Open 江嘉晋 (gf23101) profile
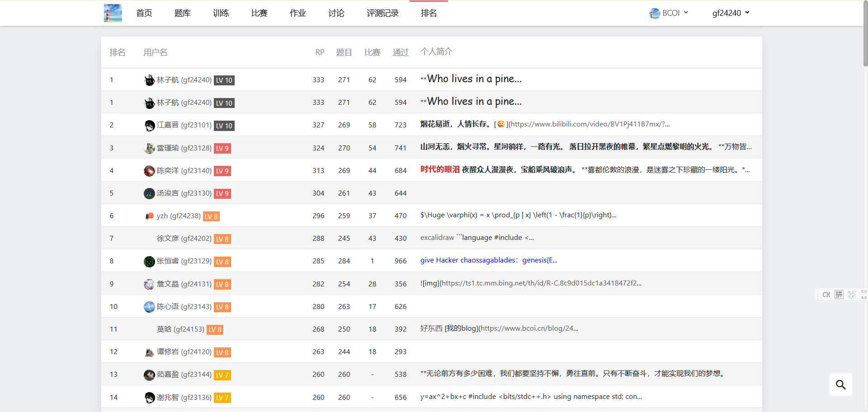Image resolution: width=868 pixels, height=412 pixels. (x=184, y=125)
